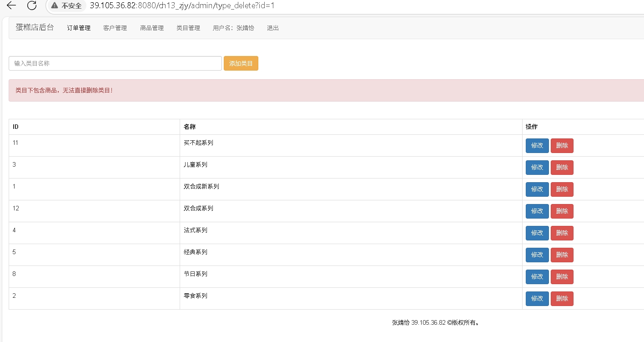
Task: Reload the page with refresh icon
Action: point(32,5)
